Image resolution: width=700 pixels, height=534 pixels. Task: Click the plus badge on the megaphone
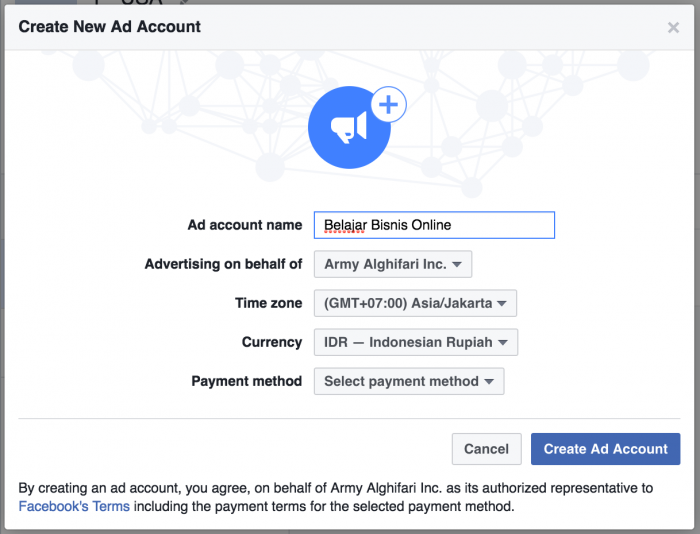388,104
